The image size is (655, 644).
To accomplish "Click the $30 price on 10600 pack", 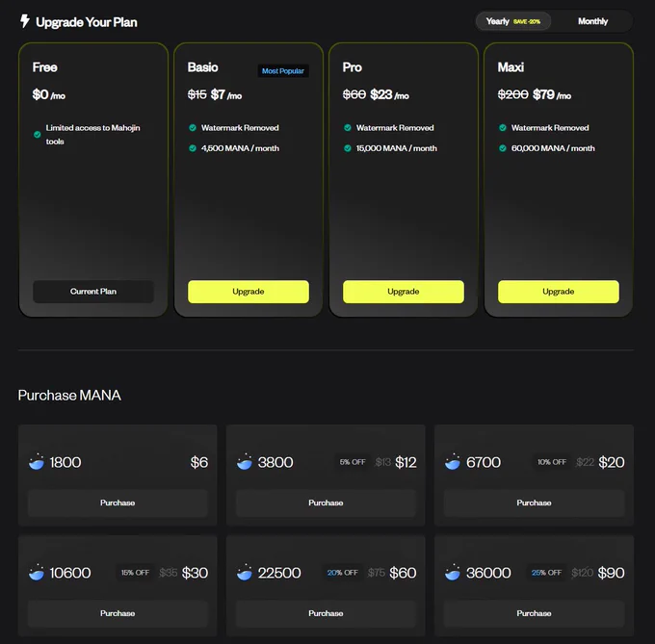I will pyautogui.click(x=195, y=573).
